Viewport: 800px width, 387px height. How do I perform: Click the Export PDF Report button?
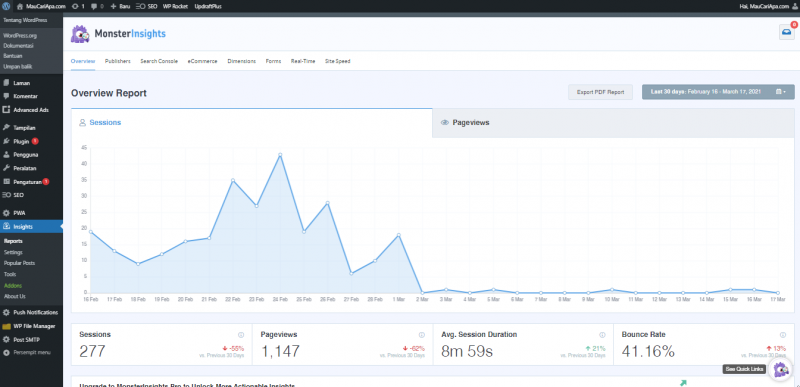[601, 92]
